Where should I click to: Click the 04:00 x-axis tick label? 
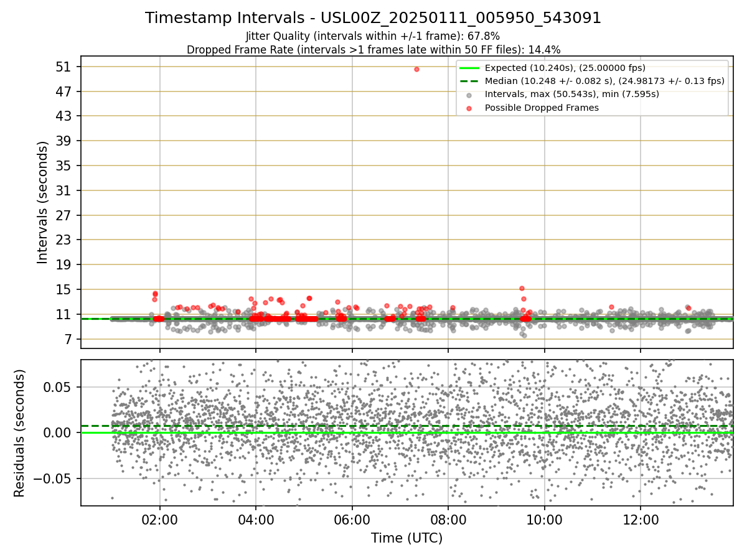(256, 520)
